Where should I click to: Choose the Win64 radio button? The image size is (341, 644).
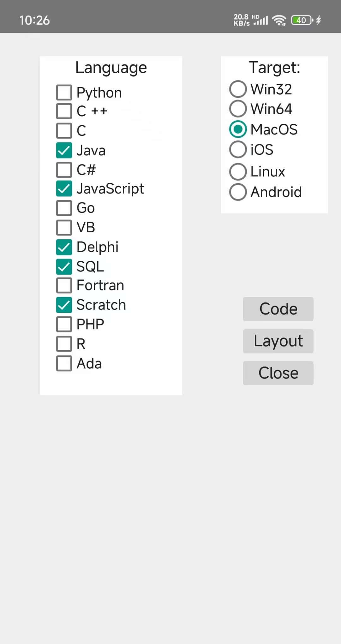click(x=238, y=109)
